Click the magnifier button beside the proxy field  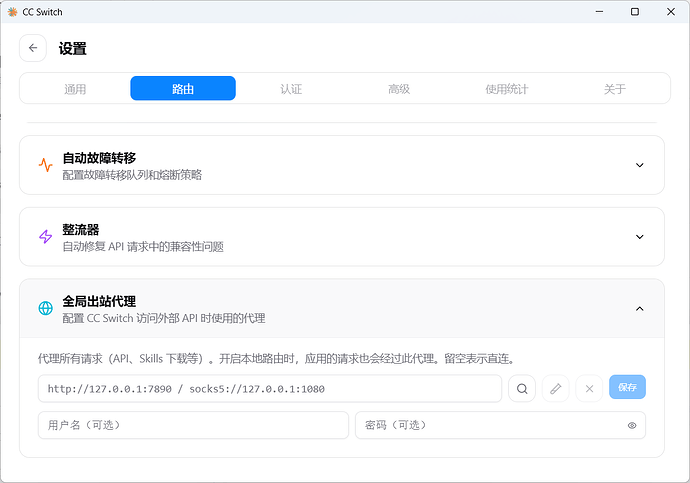522,388
